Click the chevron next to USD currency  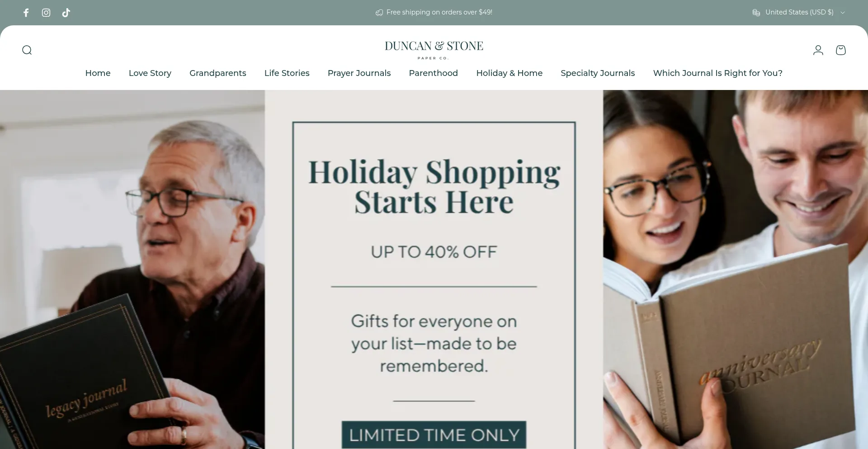tap(843, 13)
